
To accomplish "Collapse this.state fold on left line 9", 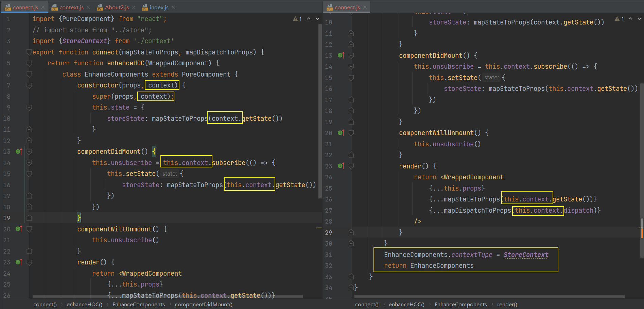I will [x=29, y=108].
